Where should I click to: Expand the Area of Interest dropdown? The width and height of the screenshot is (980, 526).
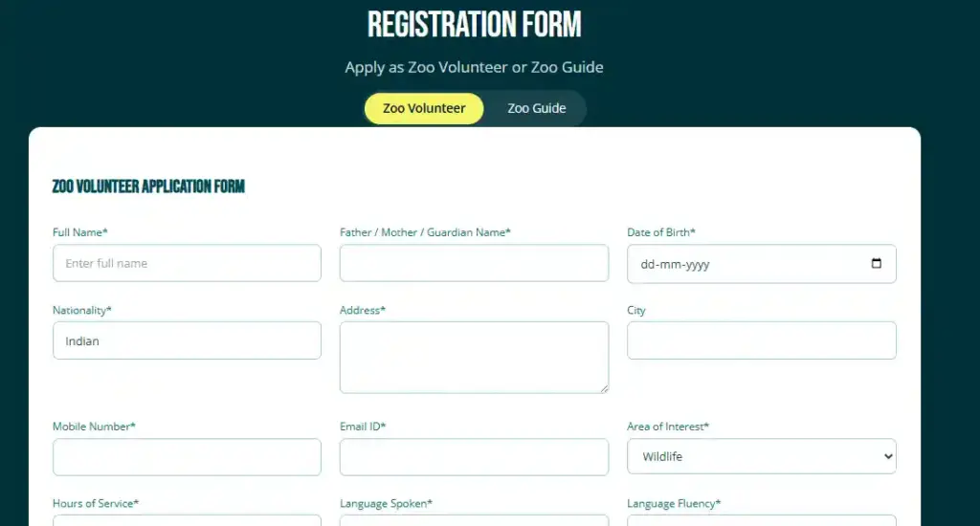(x=761, y=457)
